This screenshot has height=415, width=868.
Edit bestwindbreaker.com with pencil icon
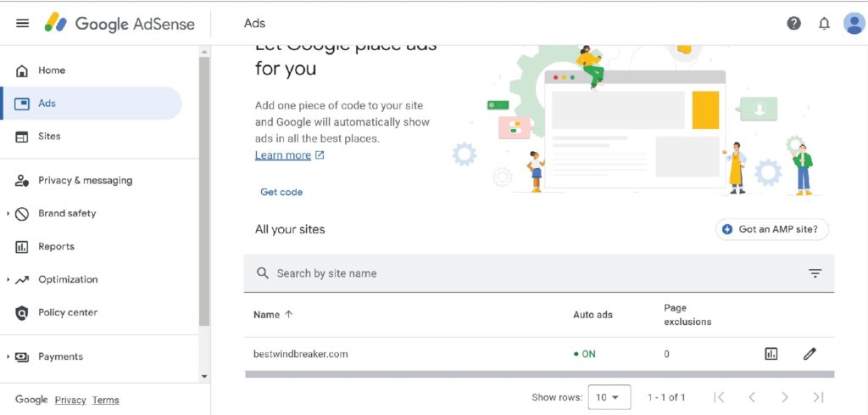(810, 354)
